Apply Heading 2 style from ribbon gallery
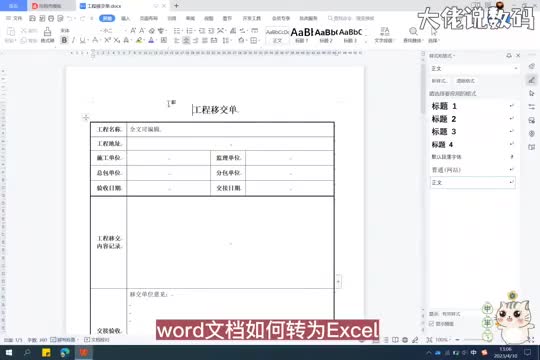Screen dimensions: 540x360 click(326, 35)
